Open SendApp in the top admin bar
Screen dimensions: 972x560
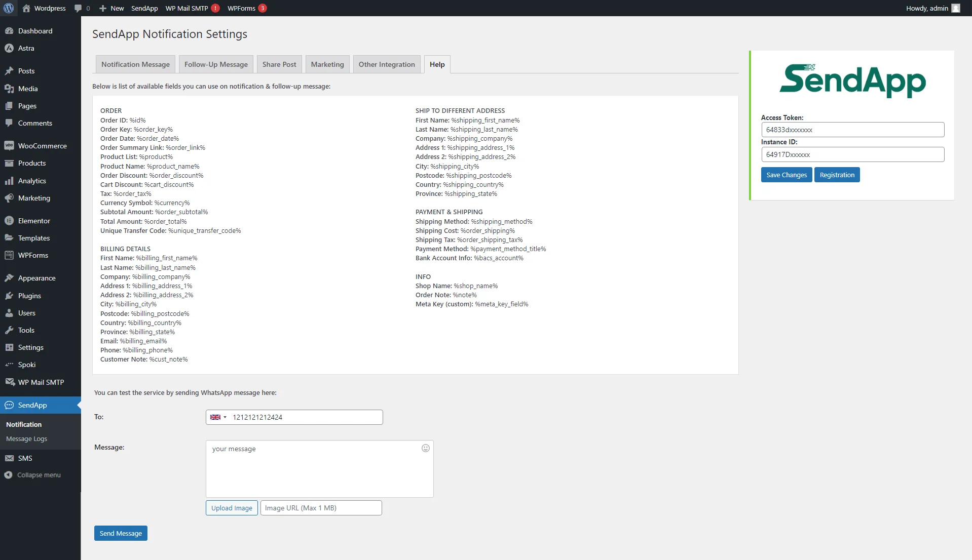(144, 8)
